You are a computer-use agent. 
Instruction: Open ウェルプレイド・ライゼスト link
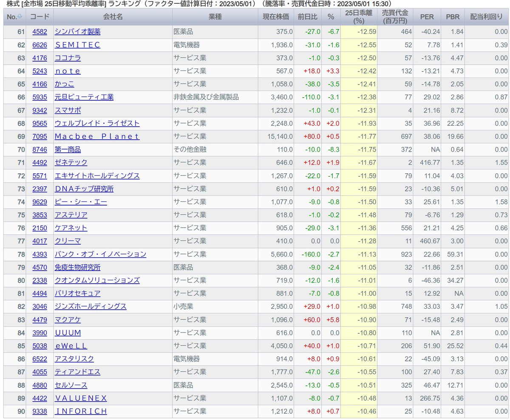pos(97,124)
